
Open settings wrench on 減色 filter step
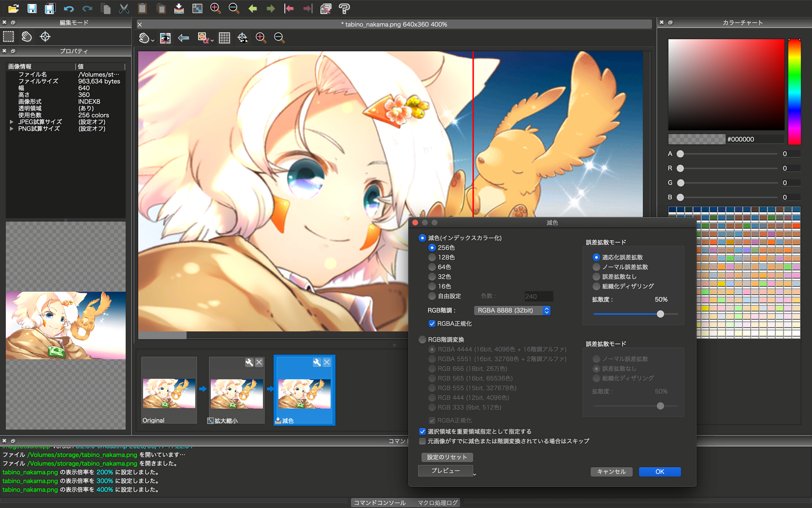(x=317, y=362)
